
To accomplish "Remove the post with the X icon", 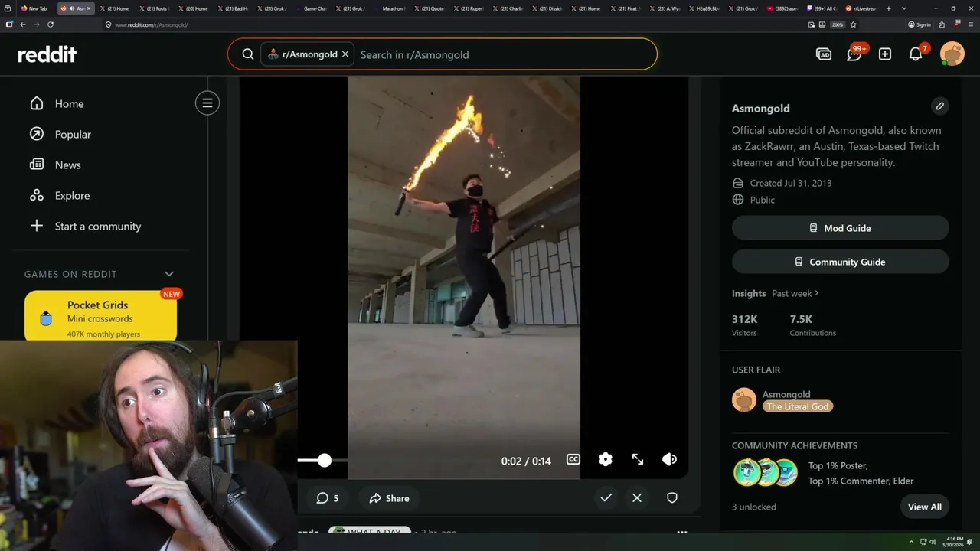I will [x=637, y=497].
